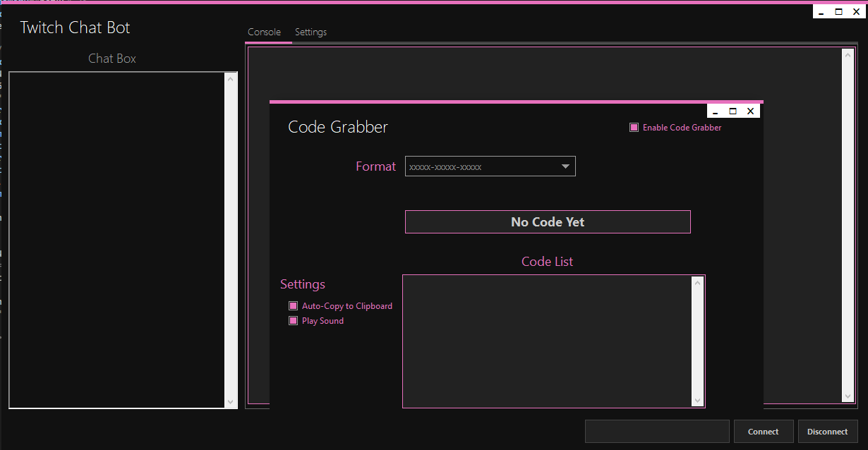The image size is (868, 450).
Task: Click the No Code Yet button
Action: click(x=548, y=221)
